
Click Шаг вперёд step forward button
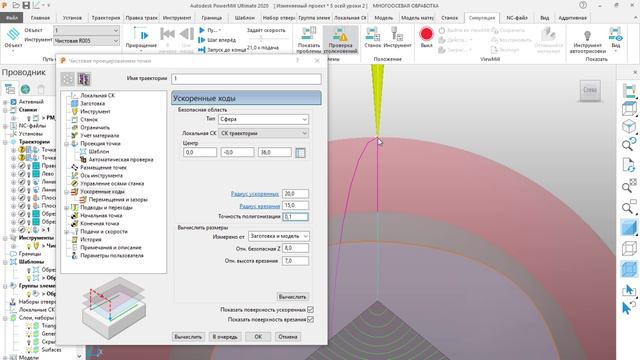[x=217, y=40]
